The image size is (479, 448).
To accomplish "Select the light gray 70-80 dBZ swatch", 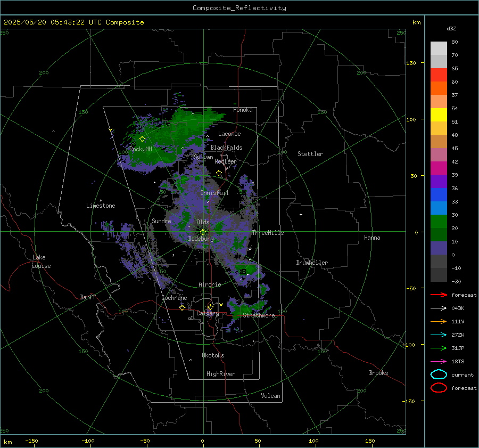I will tap(439, 48).
